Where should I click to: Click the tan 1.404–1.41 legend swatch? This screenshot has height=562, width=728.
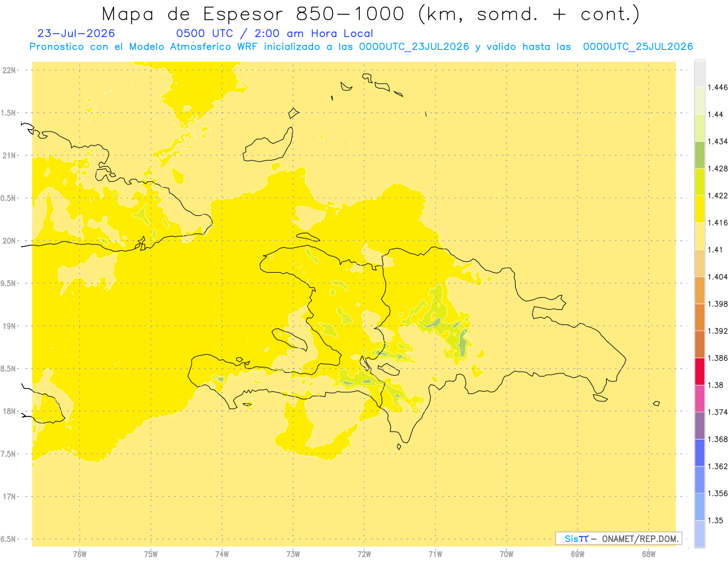tap(699, 263)
